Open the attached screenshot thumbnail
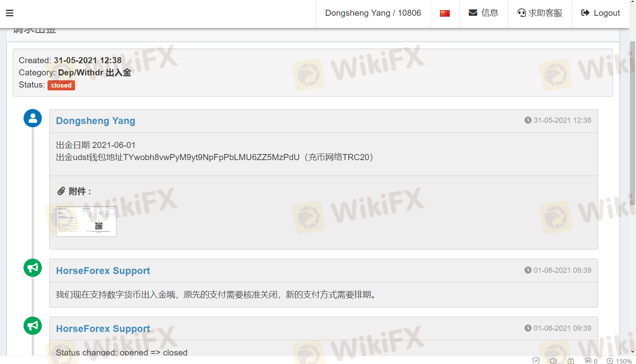This screenshot has height=364, width=636. tap(86, 221)
